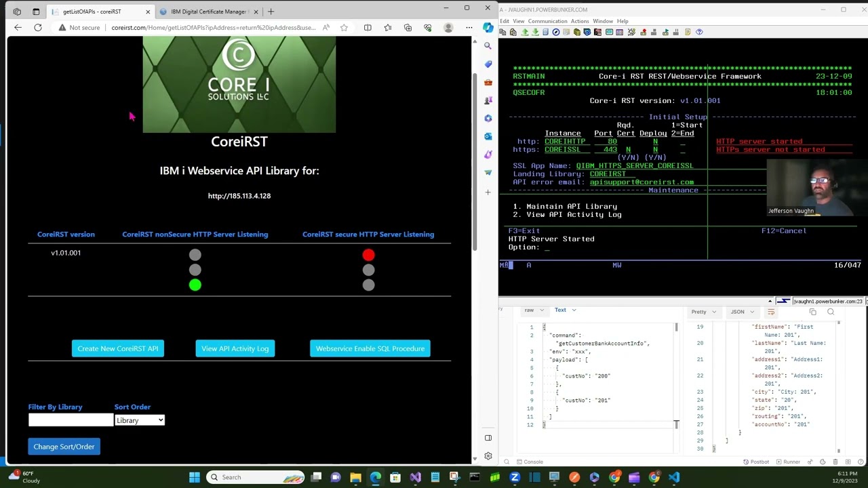Click the green nonSecure HTTP server light
Viewport: 868px width, 488px height.
(x=195, y=285)
